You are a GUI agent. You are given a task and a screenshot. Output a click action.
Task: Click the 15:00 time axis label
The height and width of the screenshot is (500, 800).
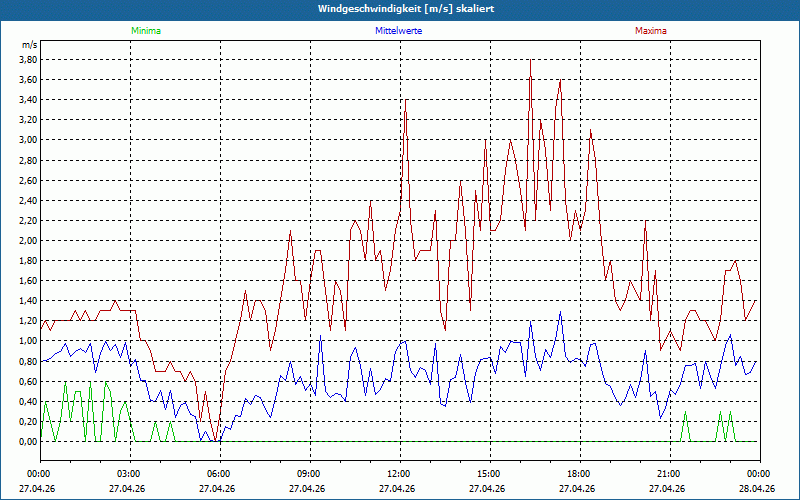click(488, 474)
